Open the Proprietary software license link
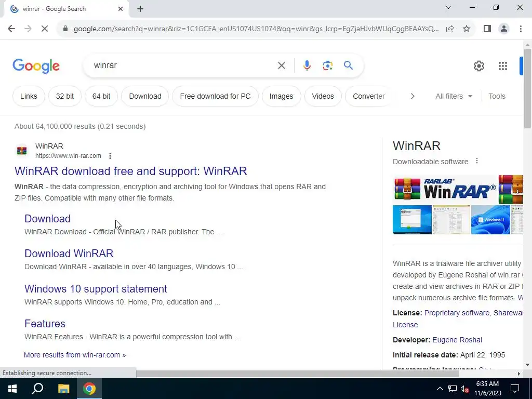Image resolution: width=532 pixels, height=399 pixels. pyautogui.click(x=457, y=313)
